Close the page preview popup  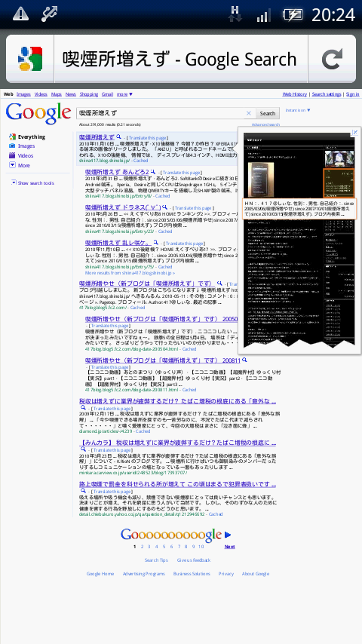(x=355, y=132)
